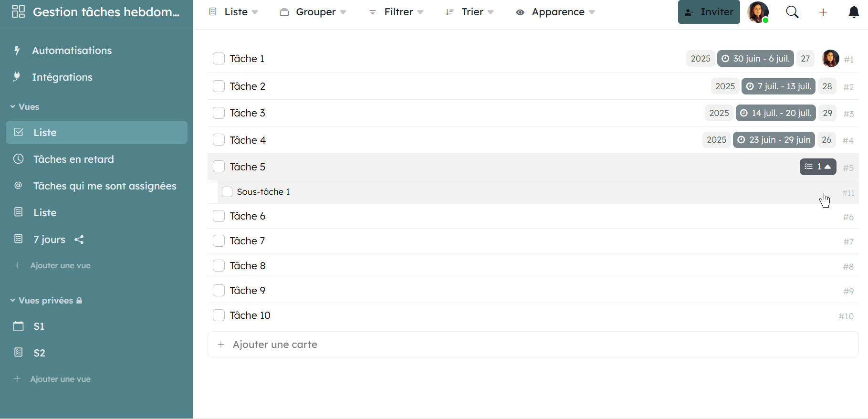Image resolution: width=868 pixels, height=419 pixels.
Task: Click the share icon next to 7 jours
Action: coord(79,240)
